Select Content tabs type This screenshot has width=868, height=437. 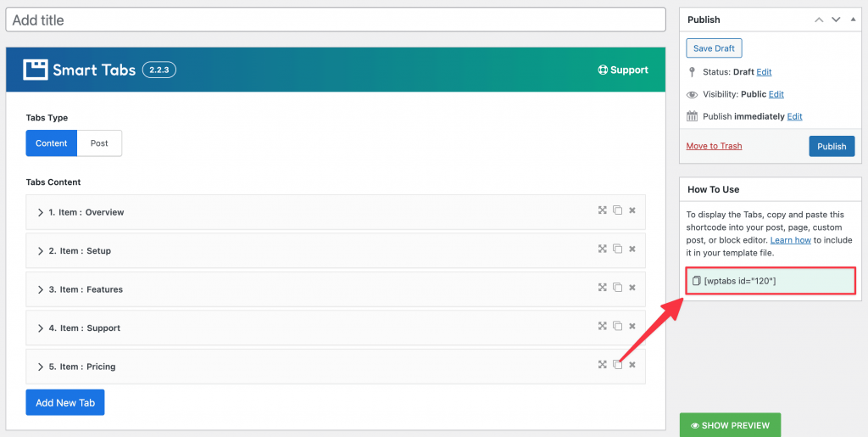[x=52, y=143]
